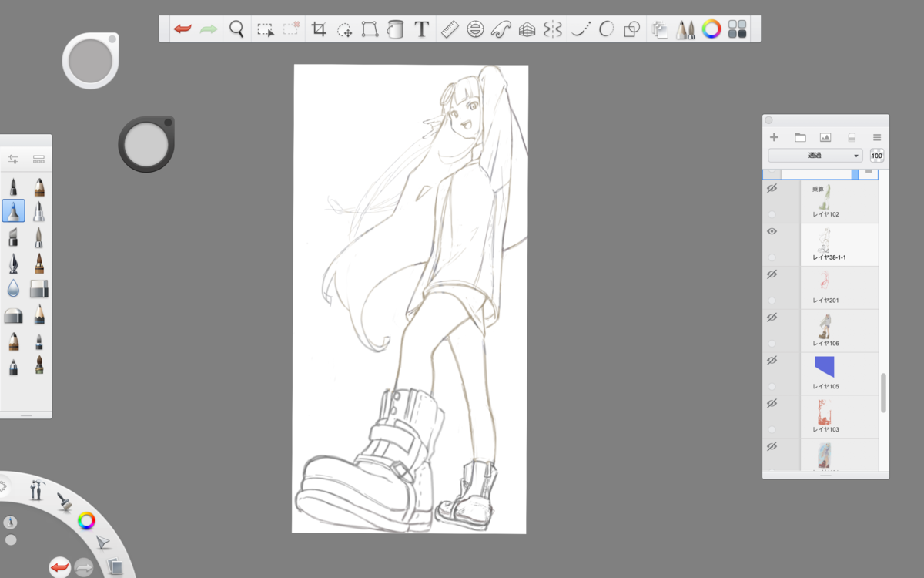Screen dimensions: 924x578
Task: Open the color wheel editor in toolbar
Action: [711, 30]
